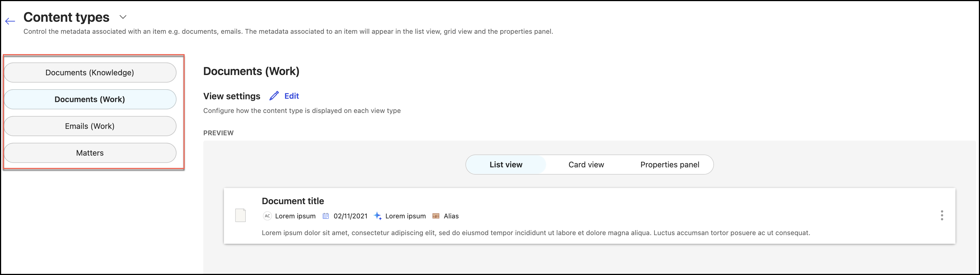Select the Matters content type
980x275 pixels.
click(x=90, y=153)
